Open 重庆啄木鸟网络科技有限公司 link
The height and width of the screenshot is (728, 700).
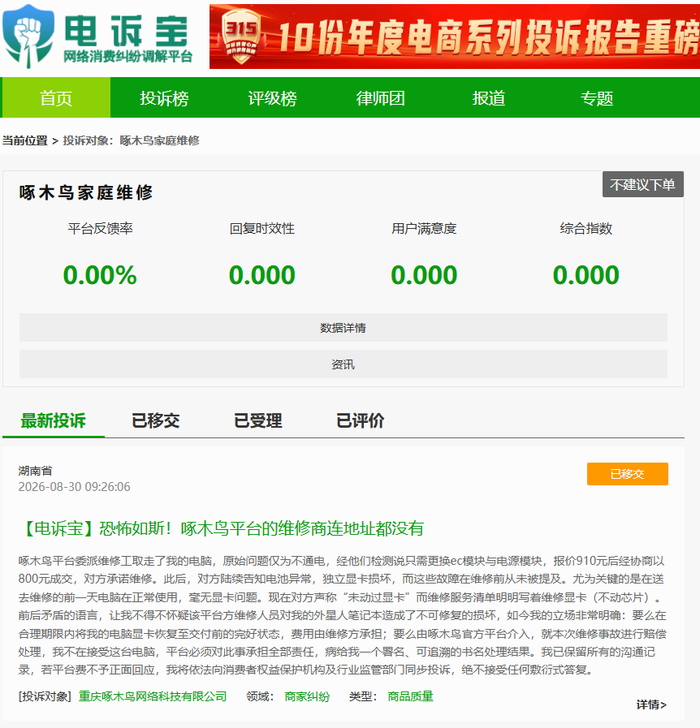tap(153, 696)
